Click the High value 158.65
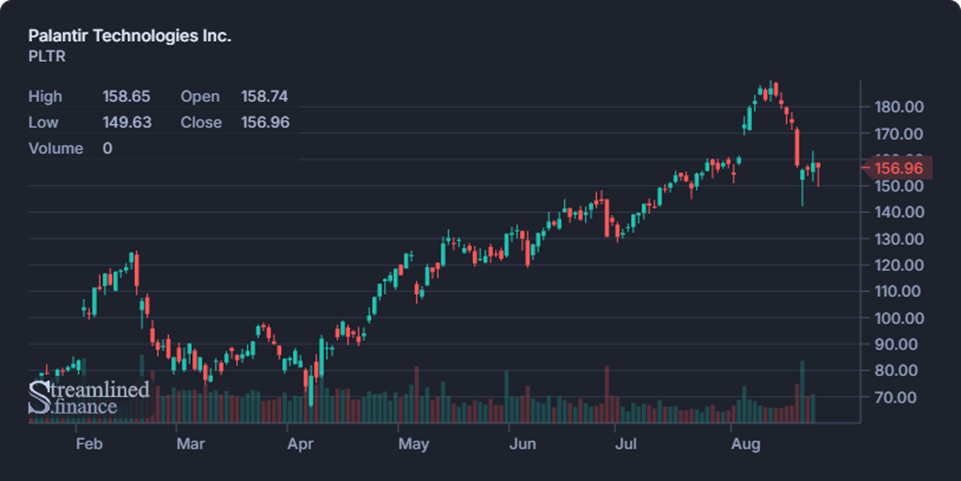The image size is (961, 481). tap(126, 96)
